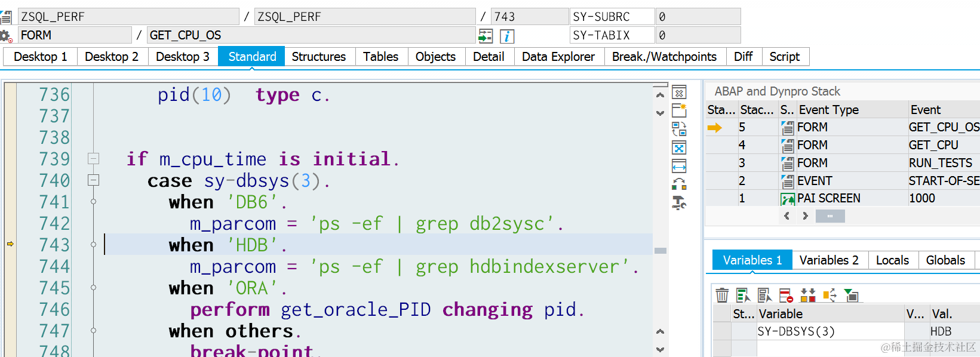Click the FORM icon in RUN_TESTS row
The width and height of the screenshot is (980, 357).
(x=788, y=163)
